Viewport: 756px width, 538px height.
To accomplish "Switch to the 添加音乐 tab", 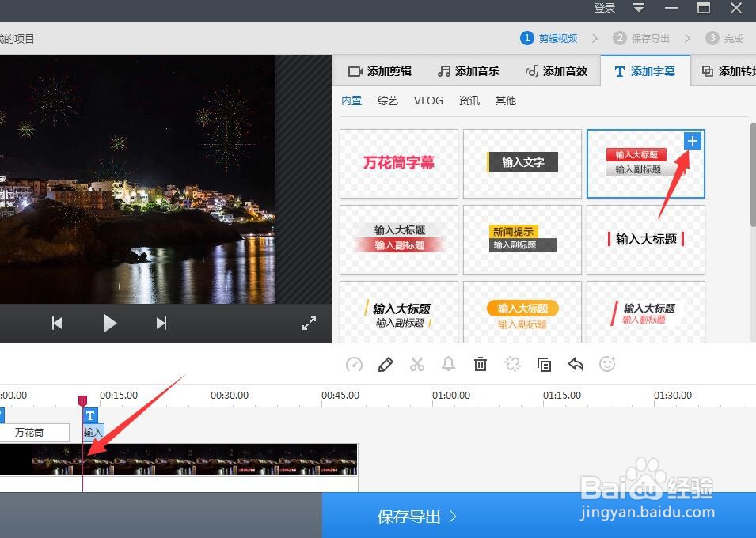I will [468, 70].
